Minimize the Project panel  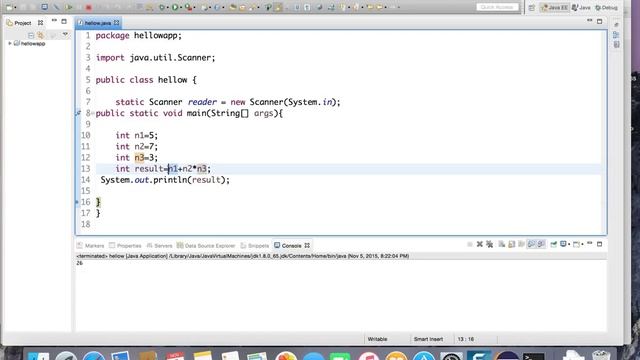click(54, 21)
